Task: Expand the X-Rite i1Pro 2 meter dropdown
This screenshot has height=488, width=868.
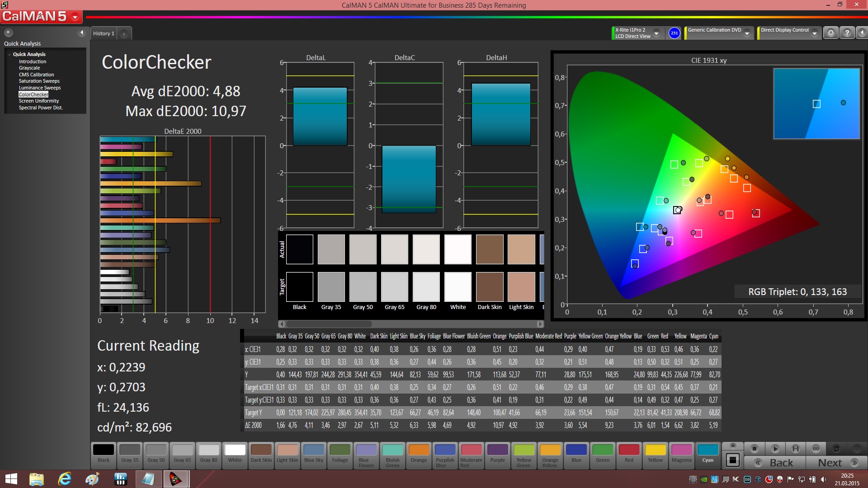Action: [656, 33]
